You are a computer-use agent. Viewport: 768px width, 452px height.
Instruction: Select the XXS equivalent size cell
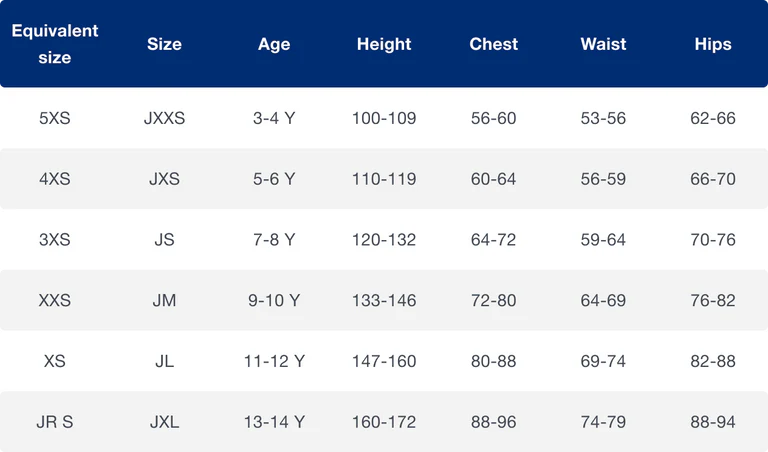[x=55, y=300]
